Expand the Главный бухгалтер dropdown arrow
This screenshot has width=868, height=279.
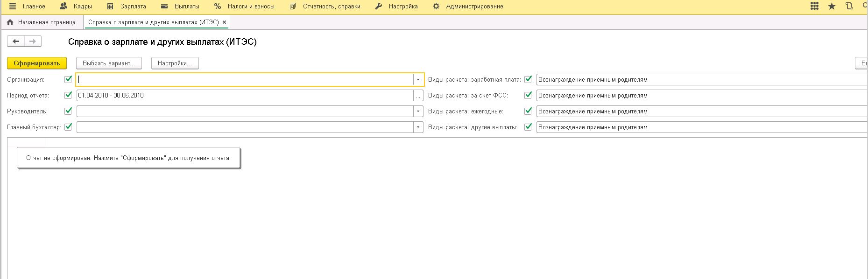point(418,127)
